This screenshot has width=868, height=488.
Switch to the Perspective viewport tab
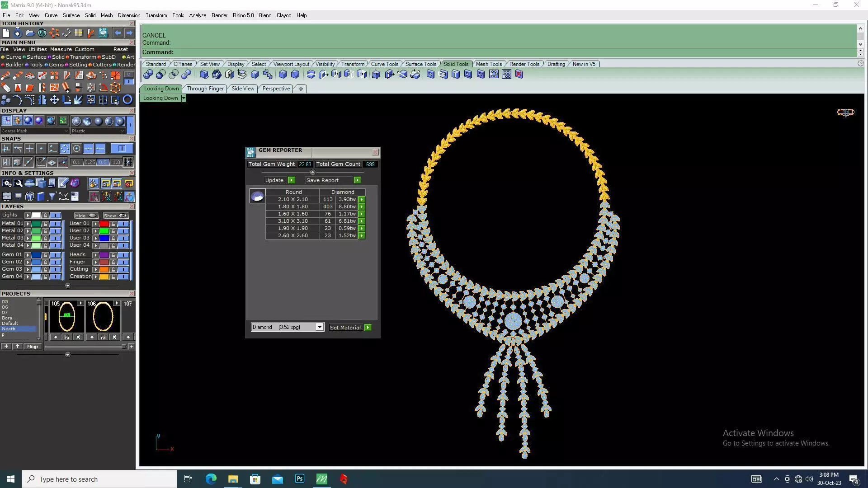pos(276,89)
